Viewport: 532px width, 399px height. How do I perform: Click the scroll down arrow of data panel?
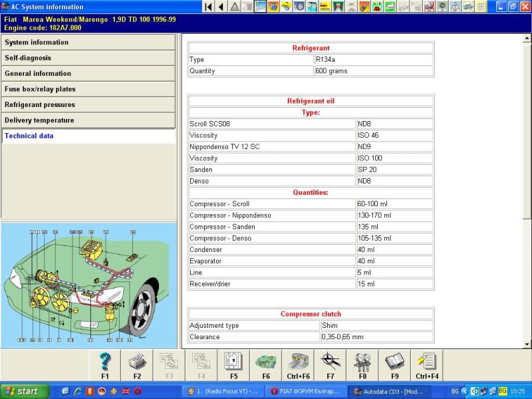pos(527,344)
